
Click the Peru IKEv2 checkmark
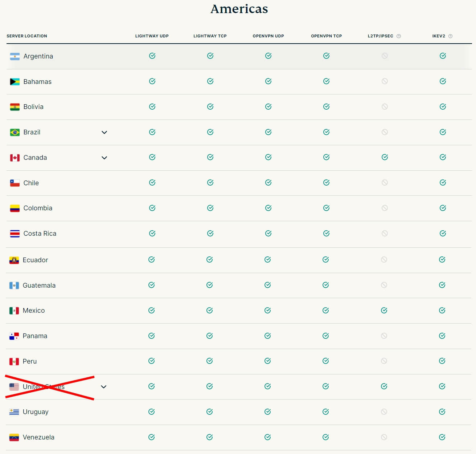[442, 361]
